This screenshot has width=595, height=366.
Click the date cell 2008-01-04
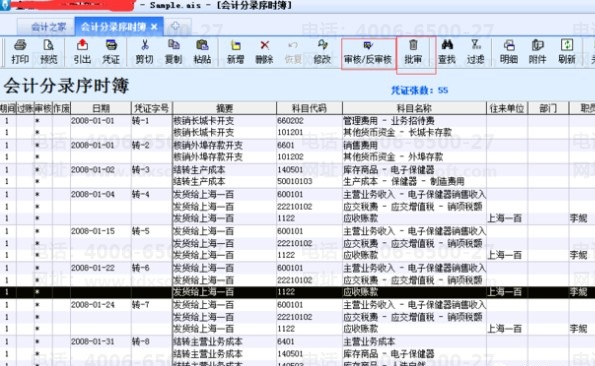pyautogui.click(x=101, y=195)
